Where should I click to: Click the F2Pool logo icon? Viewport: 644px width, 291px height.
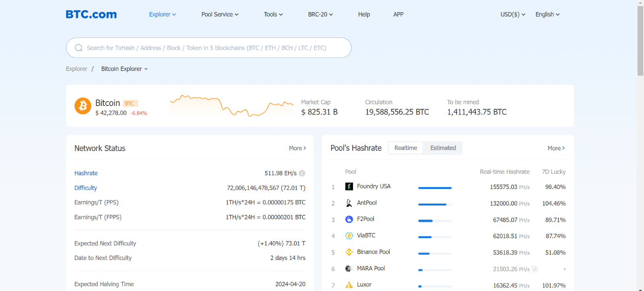pos(349,219)
